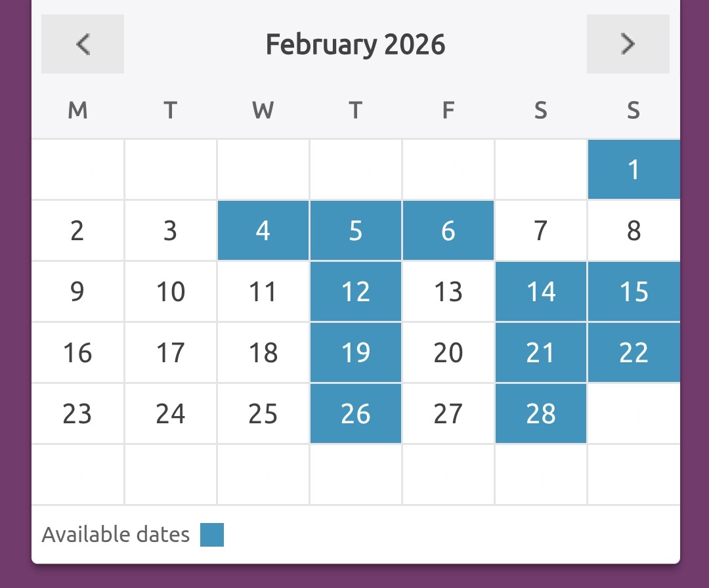Click date 27 in the calendar
709x588 pixels.
tap(448, 413)
